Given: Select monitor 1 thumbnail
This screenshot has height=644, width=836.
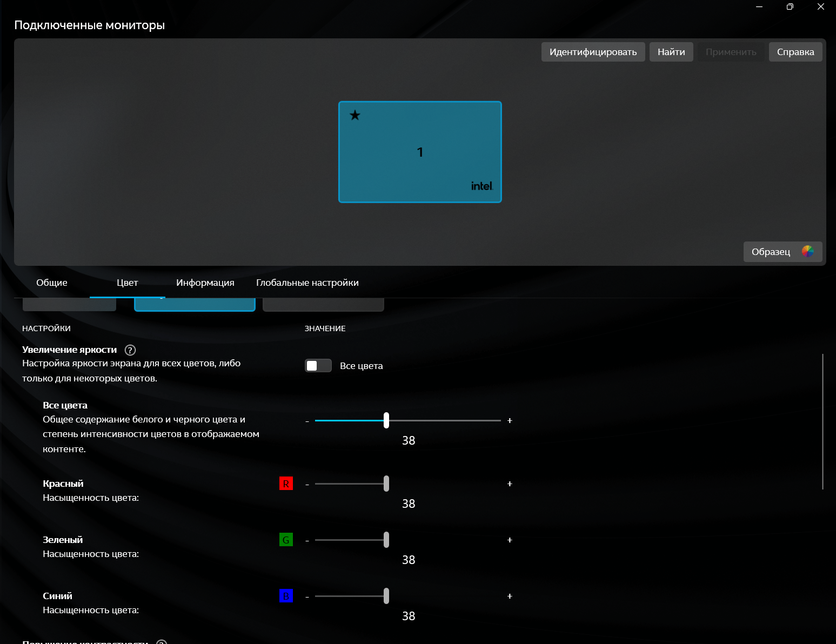Looking at the screenshot, I should click(420, 152).
